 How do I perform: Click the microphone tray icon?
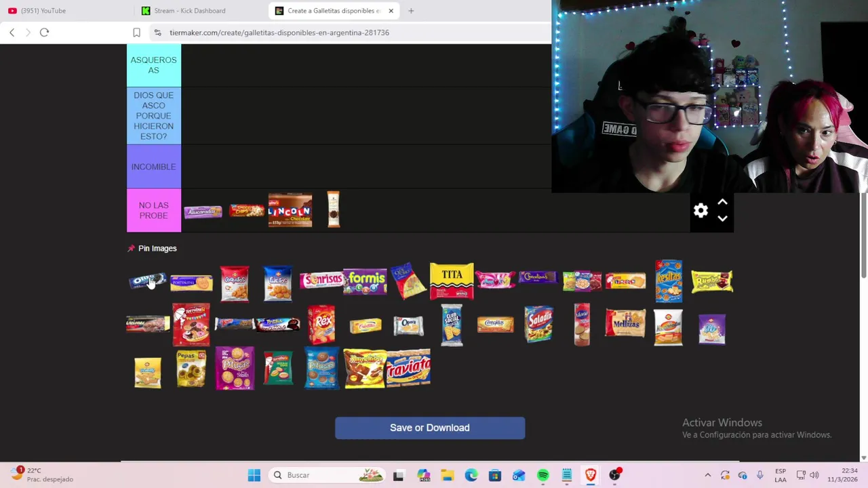[760, 475]
